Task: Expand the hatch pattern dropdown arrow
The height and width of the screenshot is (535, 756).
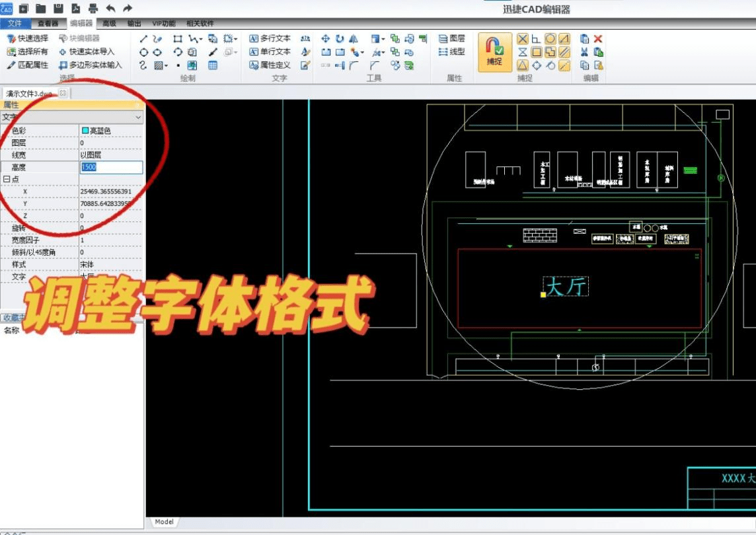Action: click(x=167, y=65)
